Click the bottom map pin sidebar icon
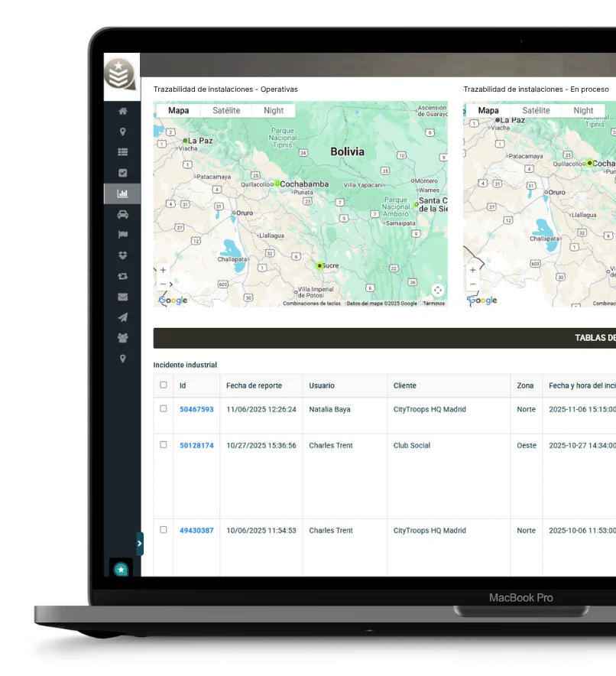This screenshot has height=676, width=616. pos(123,359)
